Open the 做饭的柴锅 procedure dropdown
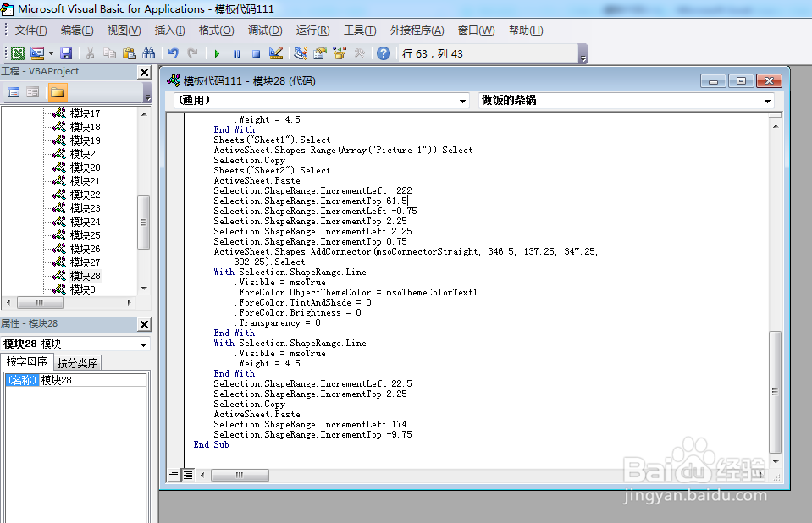This screenshot has width=812, height=523. (767, 101)
